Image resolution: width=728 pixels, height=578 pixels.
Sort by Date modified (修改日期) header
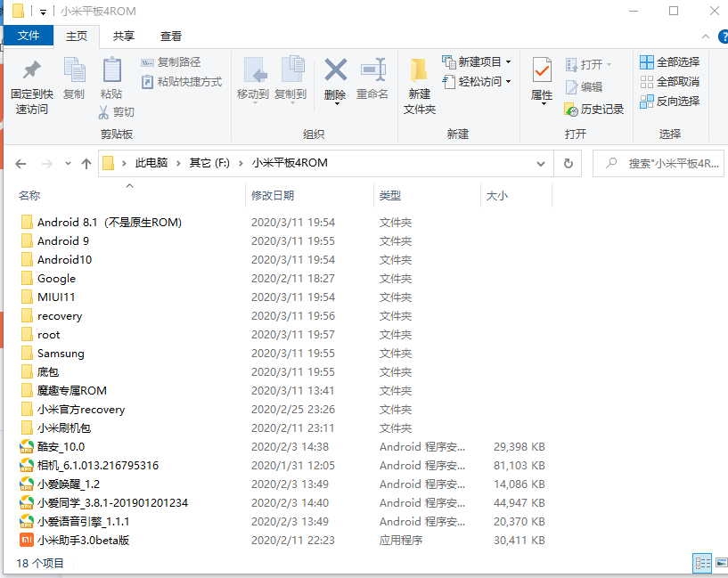[x=273, y=196]
